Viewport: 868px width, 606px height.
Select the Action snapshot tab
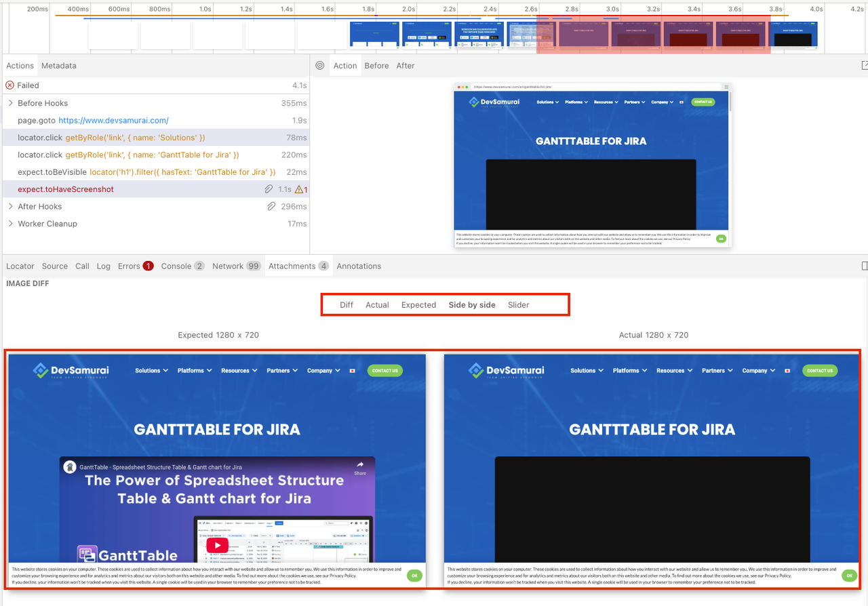click(345, 66)
